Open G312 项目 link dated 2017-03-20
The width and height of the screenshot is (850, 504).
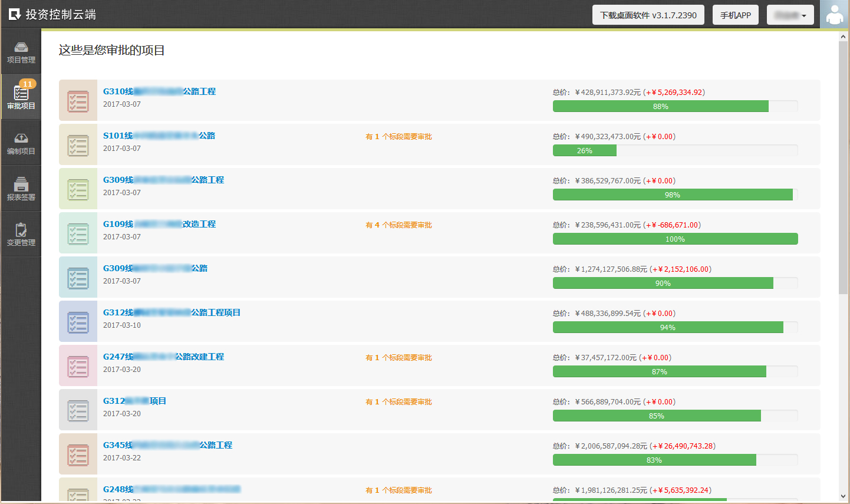coord(134,401)
